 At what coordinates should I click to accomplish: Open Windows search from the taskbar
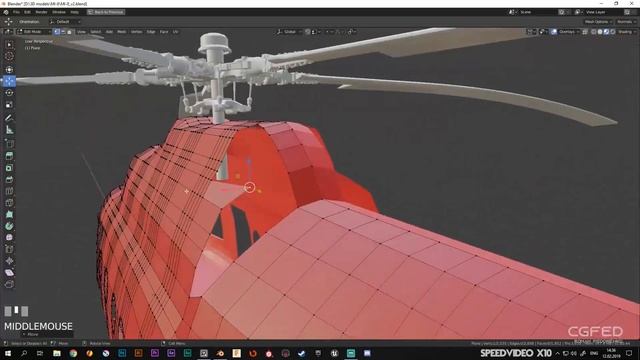(x=24, y=353)
